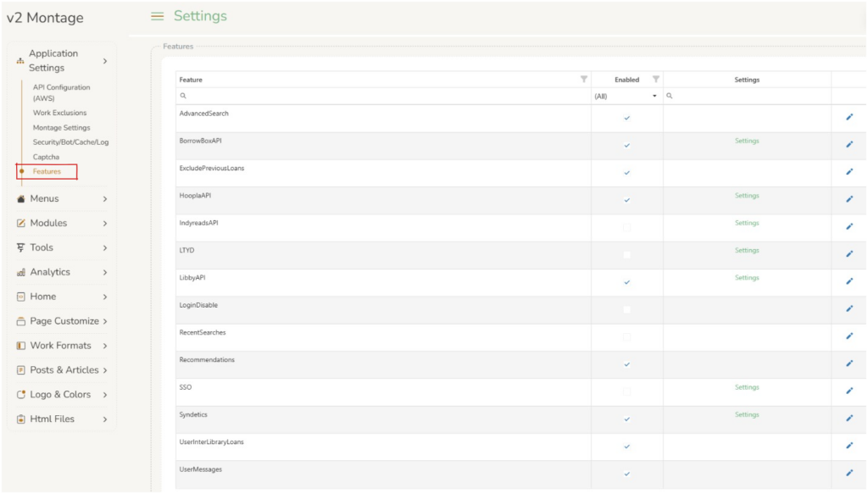This screenshot has width=868, height=494.
Task: Uncheck the LibbyAPI enabled checkbox
Action: [627, 282]
